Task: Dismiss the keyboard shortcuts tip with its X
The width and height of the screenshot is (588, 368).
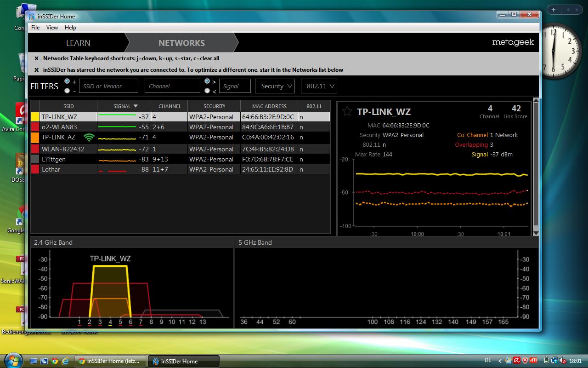Action: (x=36, y=58)
